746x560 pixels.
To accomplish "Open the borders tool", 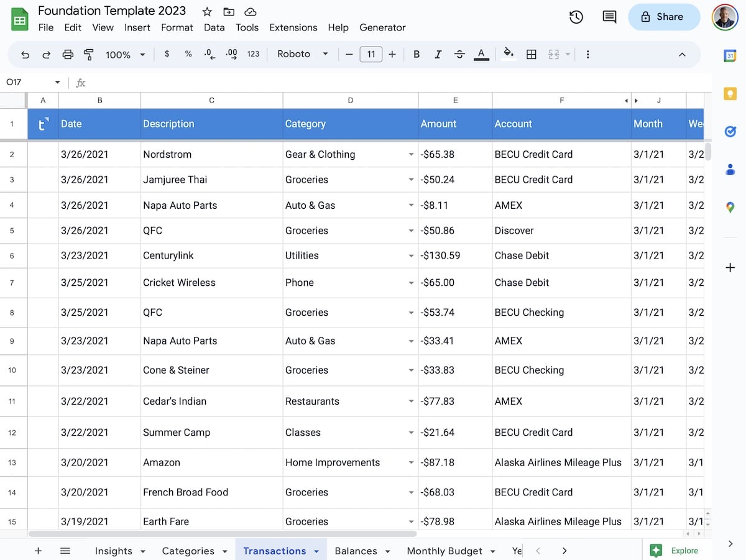I will click(x=532, y=55).
